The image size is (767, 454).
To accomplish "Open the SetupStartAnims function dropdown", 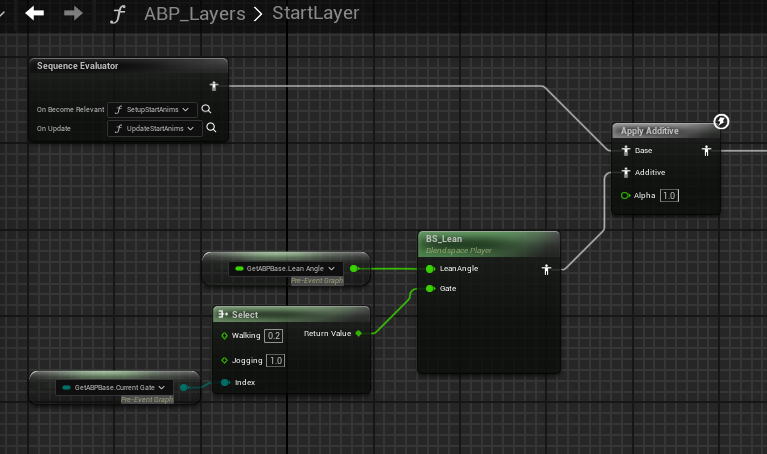I will click(153, 110).
